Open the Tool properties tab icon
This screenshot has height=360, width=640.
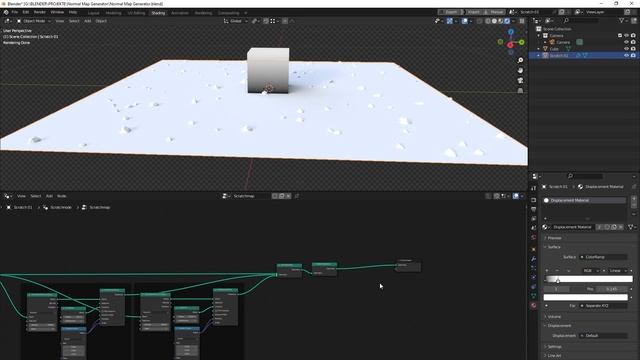coord(534,188)
